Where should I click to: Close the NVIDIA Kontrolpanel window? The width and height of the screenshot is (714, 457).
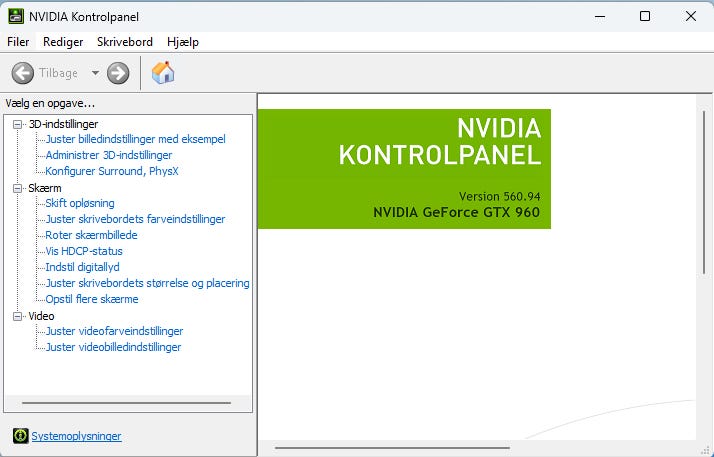coord(690,17)
